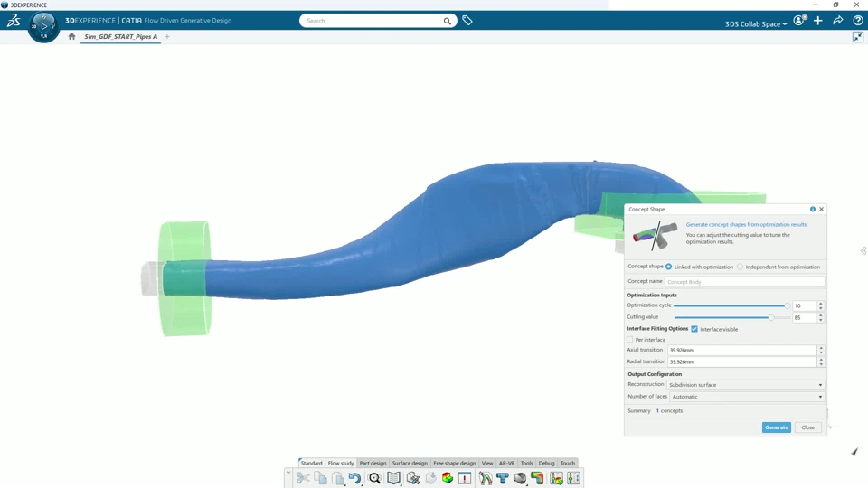This screenshot has width=868, height=488.
Task: Decrease Radial transition stepper
Action: tap(821, 364)
